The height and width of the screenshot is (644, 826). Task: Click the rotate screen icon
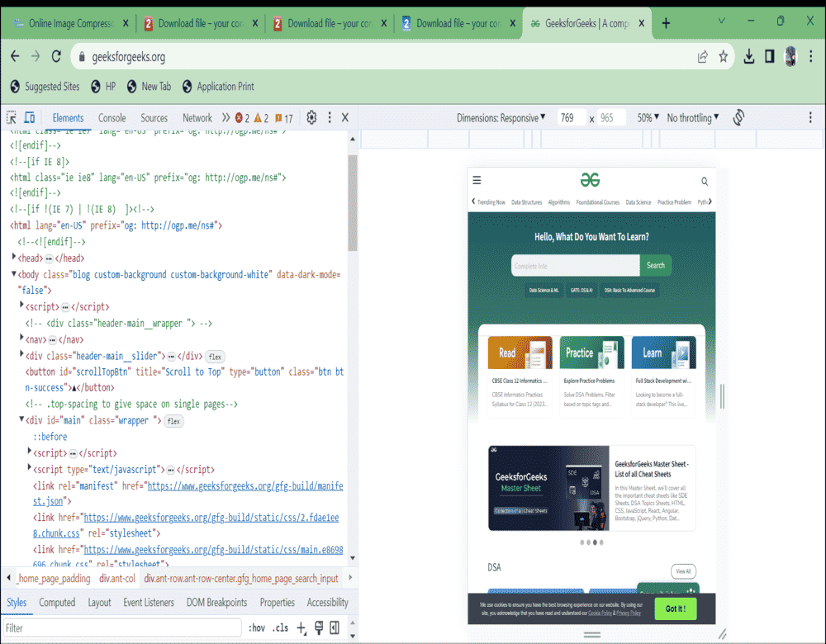(738, 118)
